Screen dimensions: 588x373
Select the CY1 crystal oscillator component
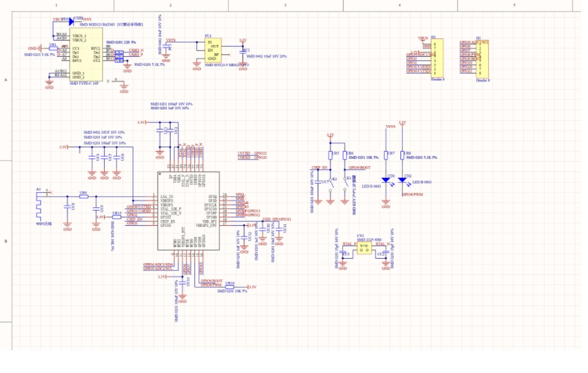[363, 250]
